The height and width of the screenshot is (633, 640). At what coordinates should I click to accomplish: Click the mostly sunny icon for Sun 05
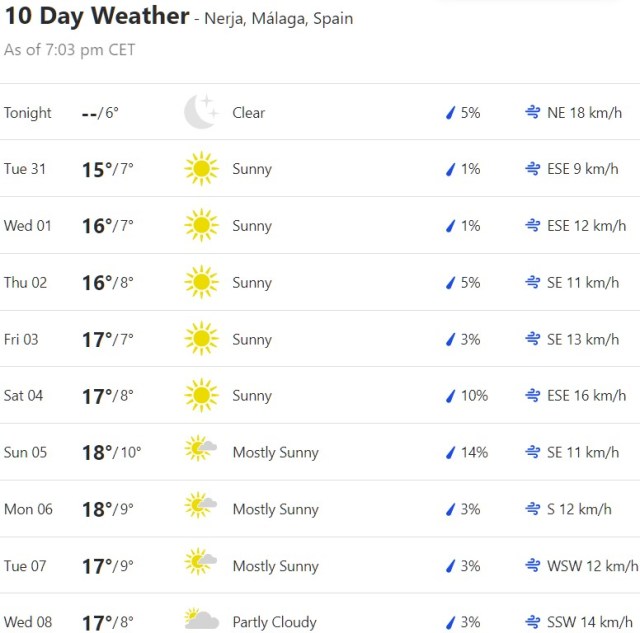click(201, 451)
